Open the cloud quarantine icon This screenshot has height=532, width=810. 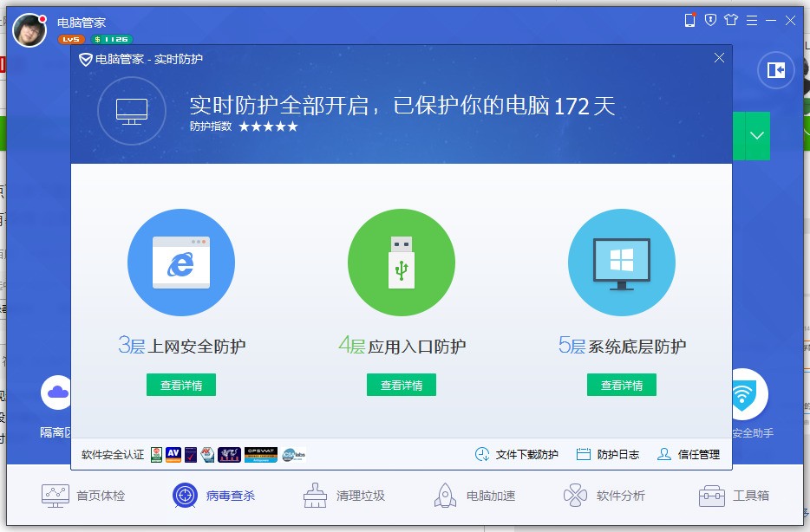click(57, 393)
